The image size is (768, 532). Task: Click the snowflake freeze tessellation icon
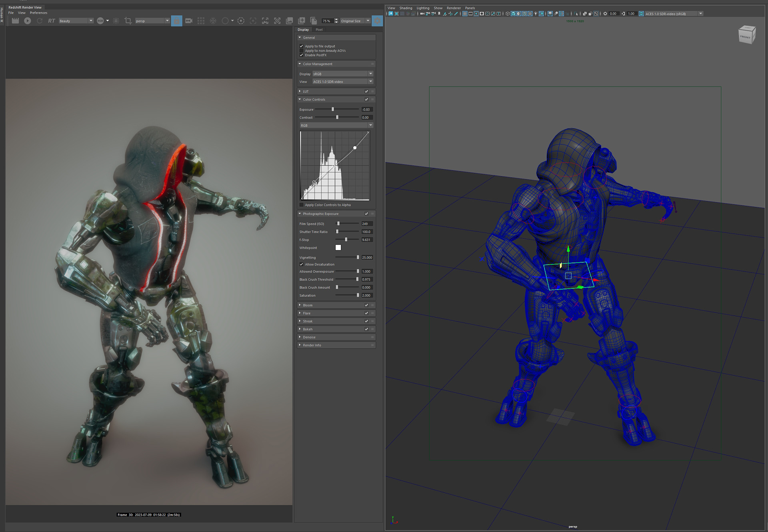[x=213, y=21]
